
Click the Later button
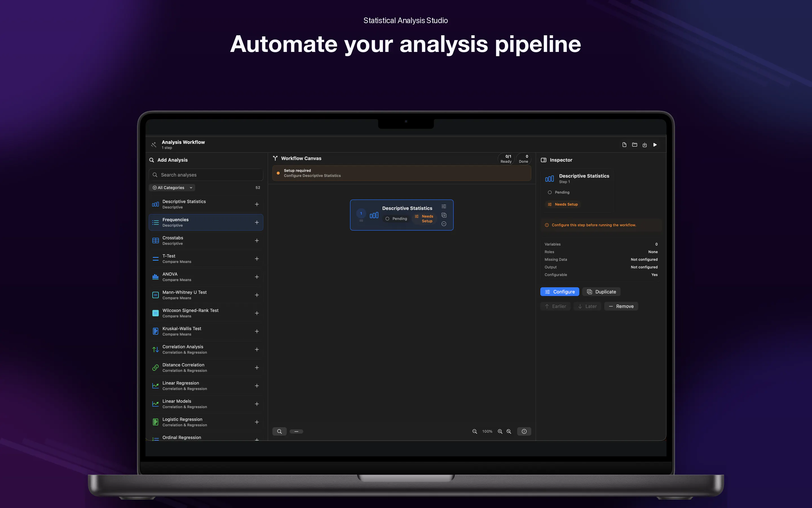[587, 306]
